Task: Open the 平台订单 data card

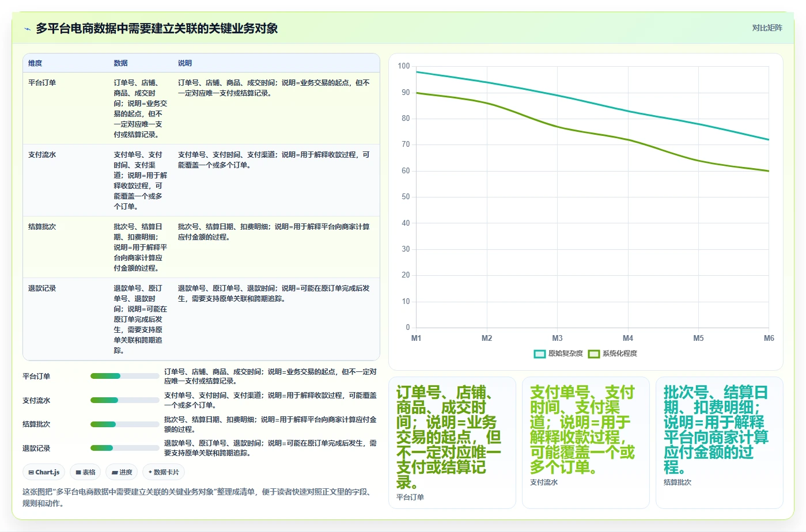Action: (x=452, y=443)
